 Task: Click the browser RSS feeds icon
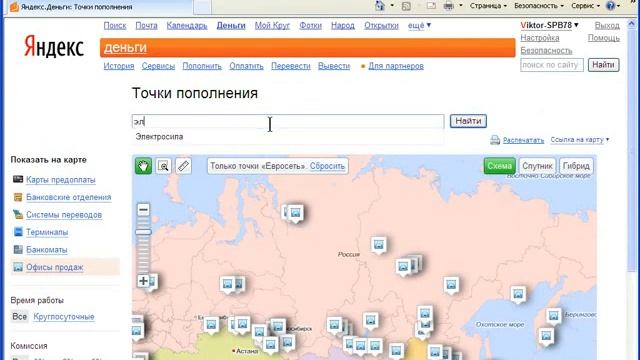click(x=406, y=6)
